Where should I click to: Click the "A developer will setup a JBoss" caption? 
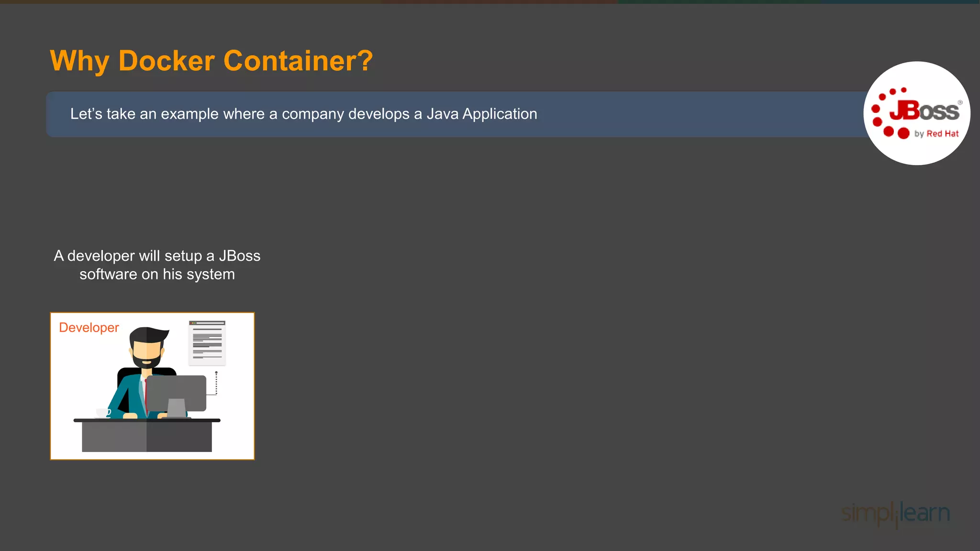pyautogui.click(x=157, y=256)
